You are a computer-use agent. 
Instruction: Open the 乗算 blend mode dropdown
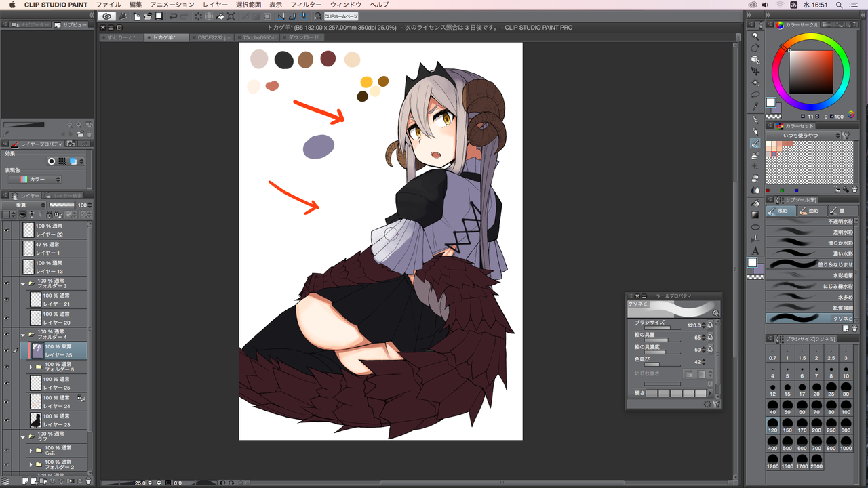click(24, 205)
